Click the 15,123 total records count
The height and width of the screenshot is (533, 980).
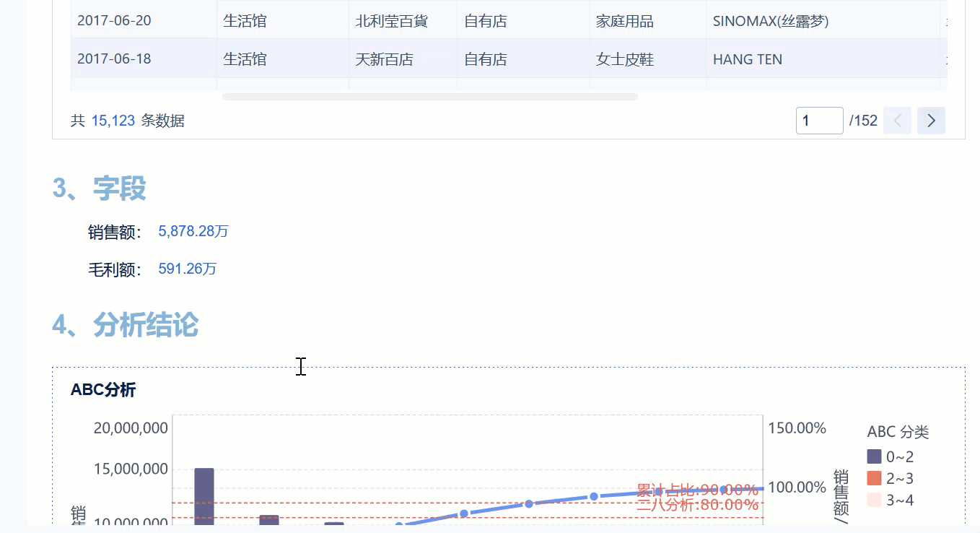pos(113,121)
